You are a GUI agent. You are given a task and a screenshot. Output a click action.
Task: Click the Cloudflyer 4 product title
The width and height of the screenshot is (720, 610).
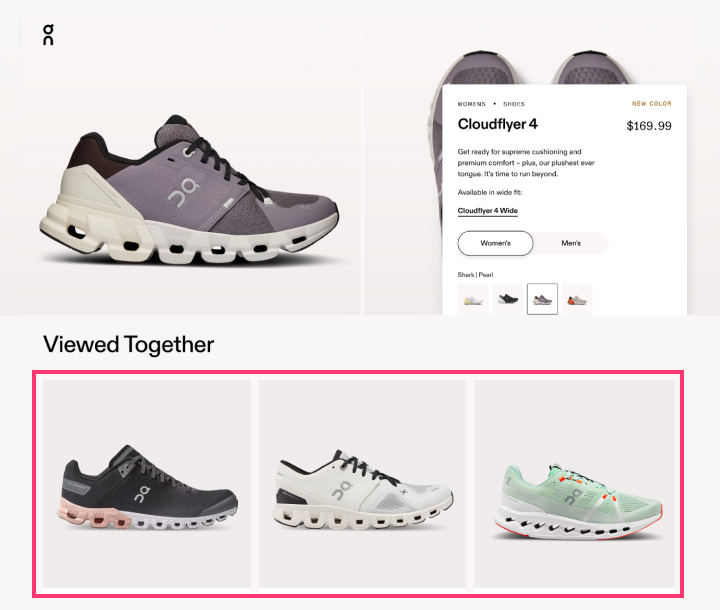pos(497,124)
